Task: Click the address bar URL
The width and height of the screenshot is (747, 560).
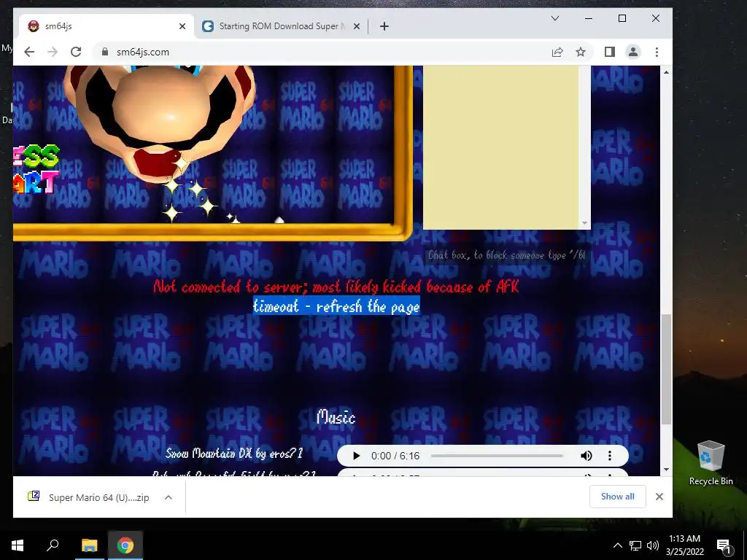Action: [143, 52]
